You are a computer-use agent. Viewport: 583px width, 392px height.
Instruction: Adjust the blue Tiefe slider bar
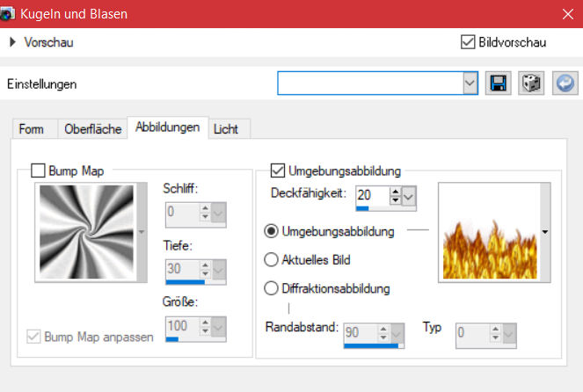[195, 282]
